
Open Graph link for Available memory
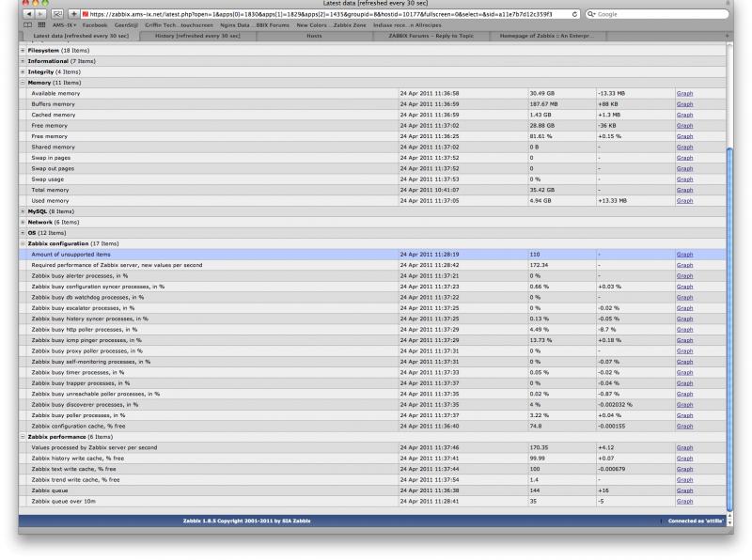684,94
